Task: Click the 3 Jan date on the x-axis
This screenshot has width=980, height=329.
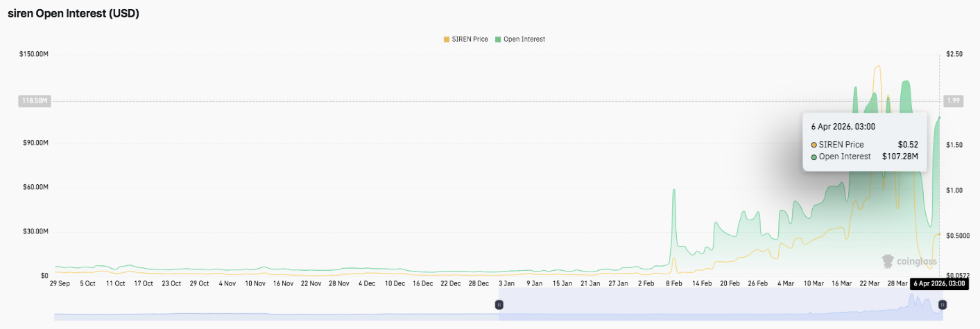Action: (x=506, y=283)
